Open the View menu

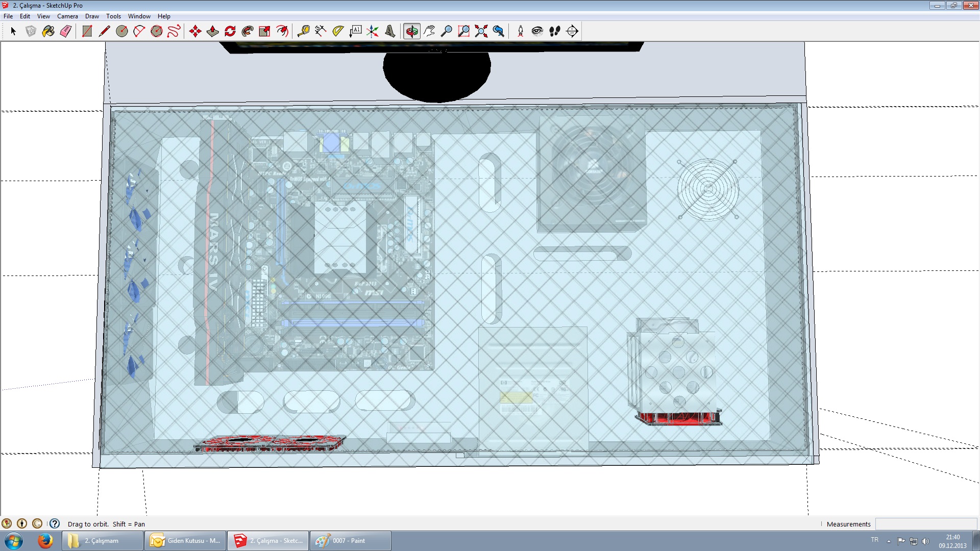[x=43, y=16]
